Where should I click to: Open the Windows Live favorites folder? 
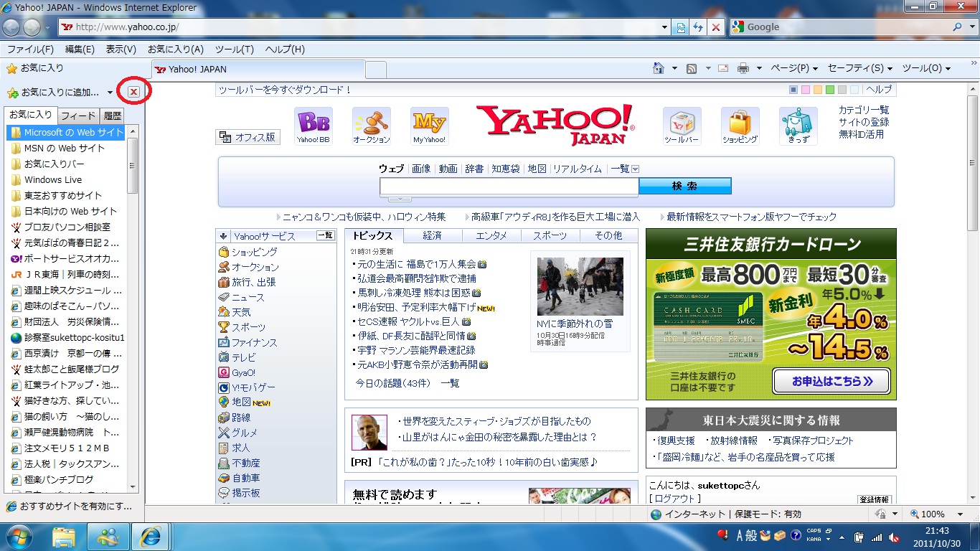[x=53, y=179]
